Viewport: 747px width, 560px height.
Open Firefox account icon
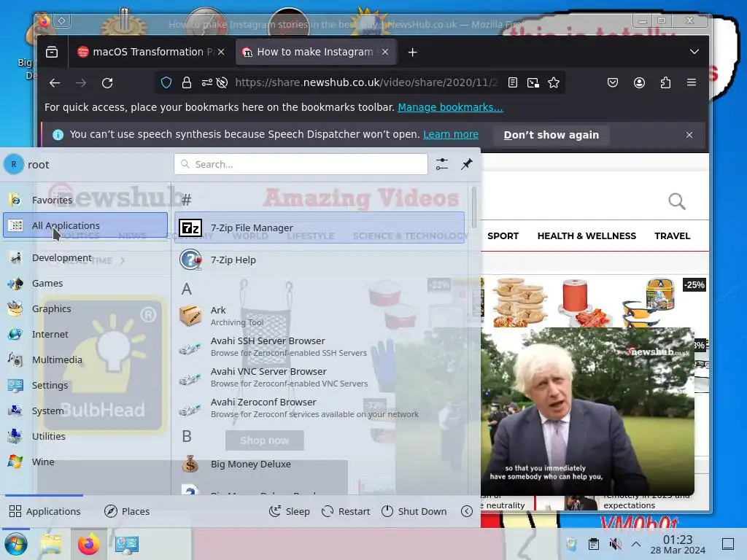coord(639,83)
